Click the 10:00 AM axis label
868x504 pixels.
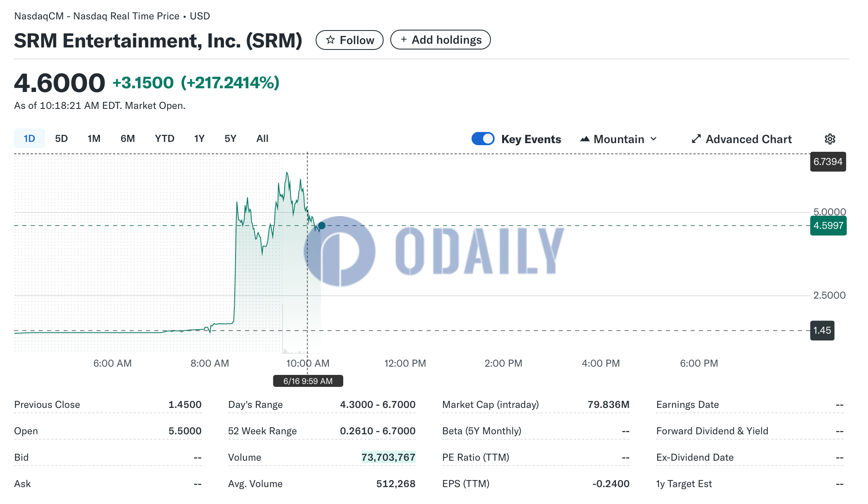(308, 363)
